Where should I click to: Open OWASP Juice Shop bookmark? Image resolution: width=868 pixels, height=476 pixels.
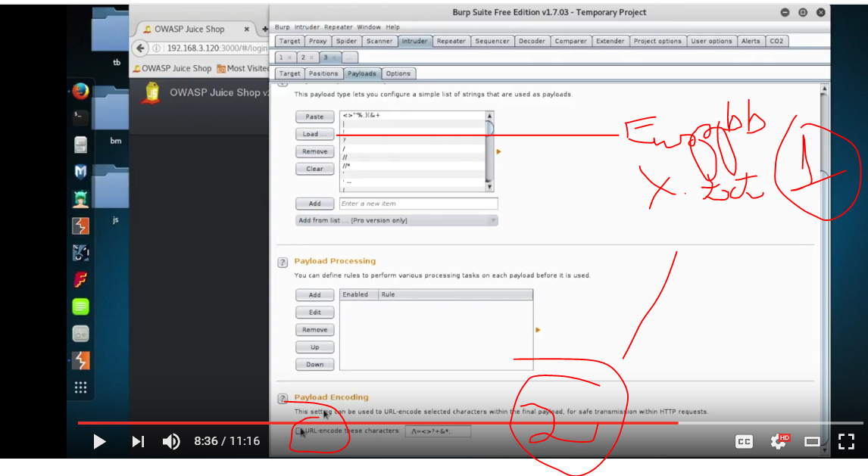[x=172, y=68]
